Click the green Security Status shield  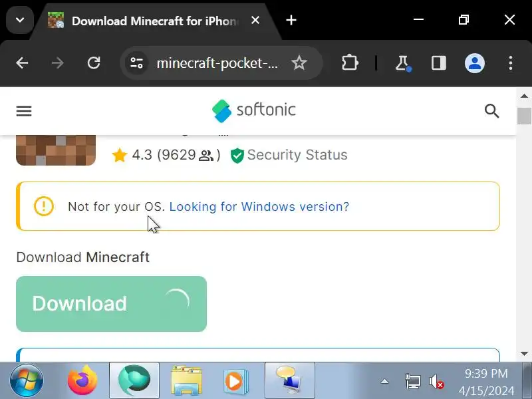point(237,156)
